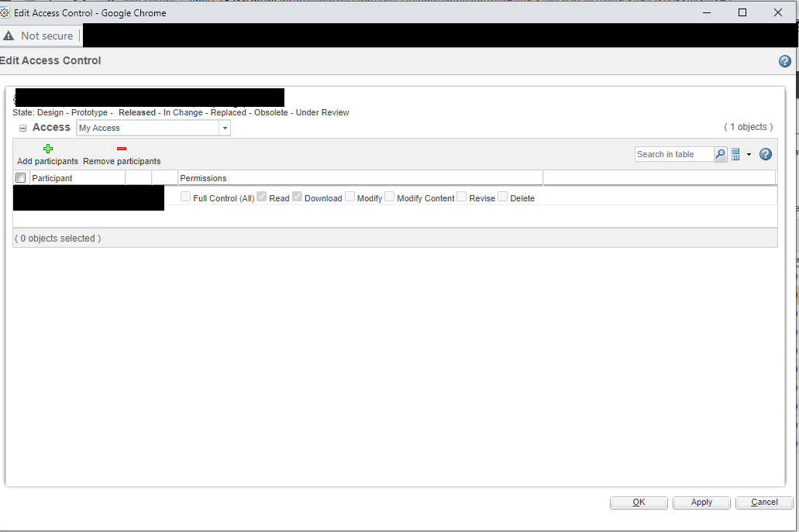Click the OK button
Image resolution: width=799 pixels, height=532 pixels.
(638, 502)
